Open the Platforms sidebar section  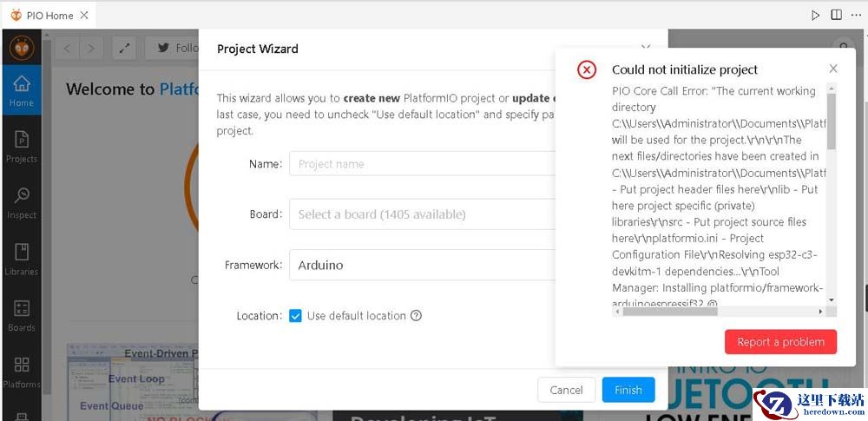coord(22,372)
